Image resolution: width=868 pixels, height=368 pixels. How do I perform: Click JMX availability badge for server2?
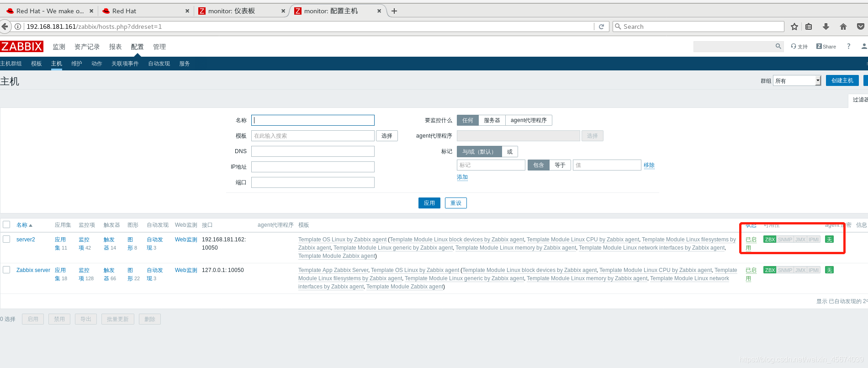tap(800, 240)
